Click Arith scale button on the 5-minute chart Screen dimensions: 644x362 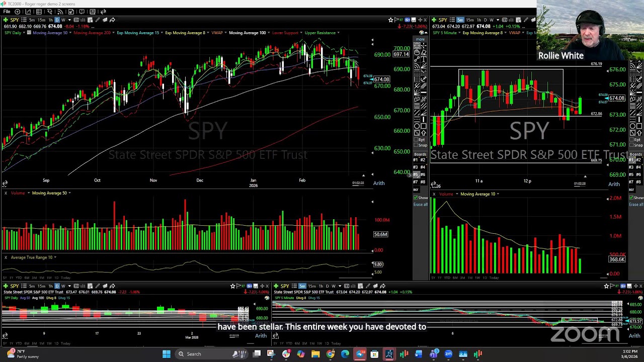pyautogui.click(x=614, y=184)
